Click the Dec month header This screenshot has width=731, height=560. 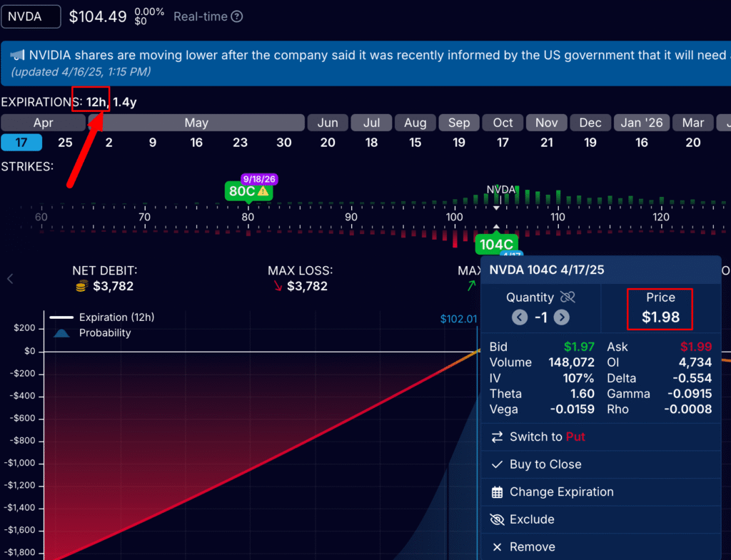(590, 123)
